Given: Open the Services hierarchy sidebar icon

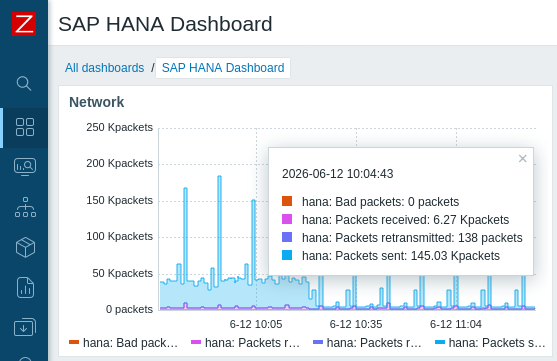Looking at the screenshot, I should (x=25, y=207).
